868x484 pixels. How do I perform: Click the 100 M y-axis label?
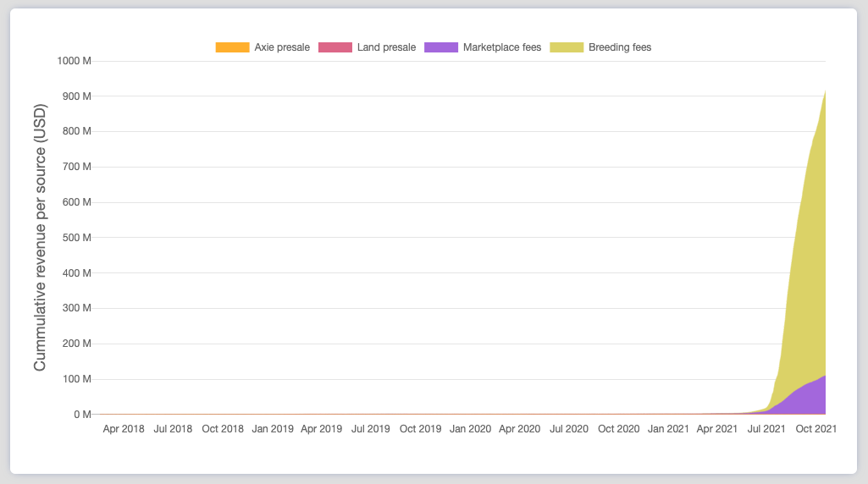pyautogui.click(x=77, y=379)
